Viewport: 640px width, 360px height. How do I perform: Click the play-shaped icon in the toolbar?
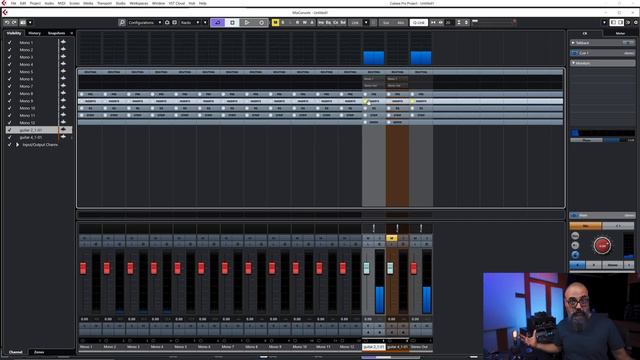247,22
